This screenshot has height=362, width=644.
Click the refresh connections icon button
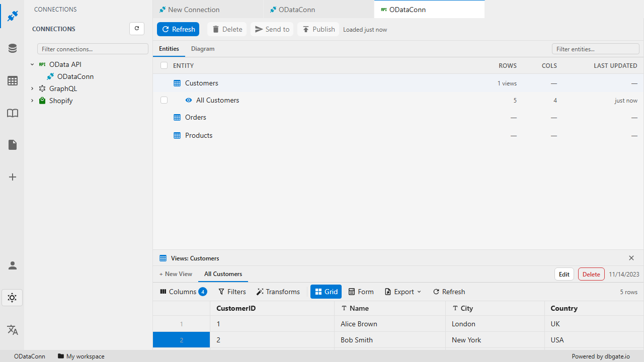[x=137, y=29]
